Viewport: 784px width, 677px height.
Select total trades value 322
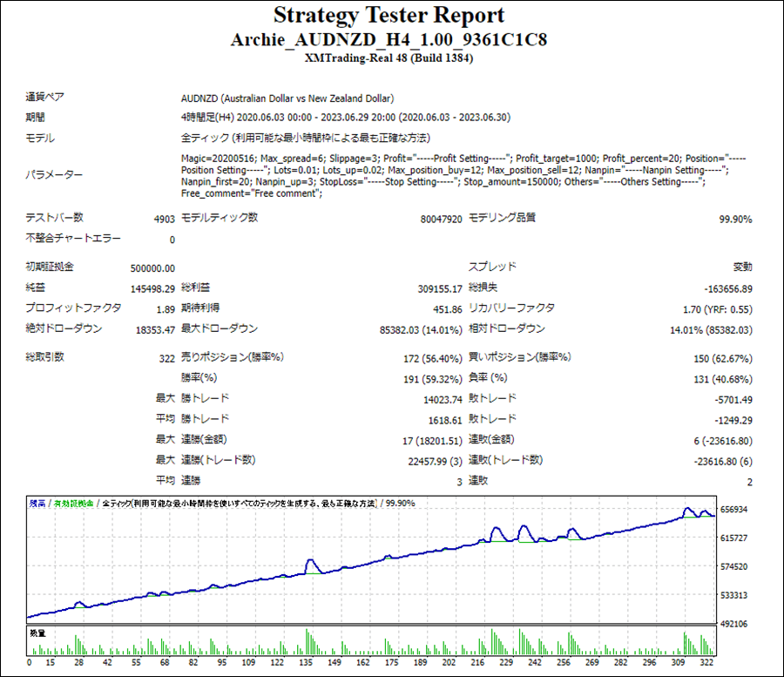(x=167, y=358)
